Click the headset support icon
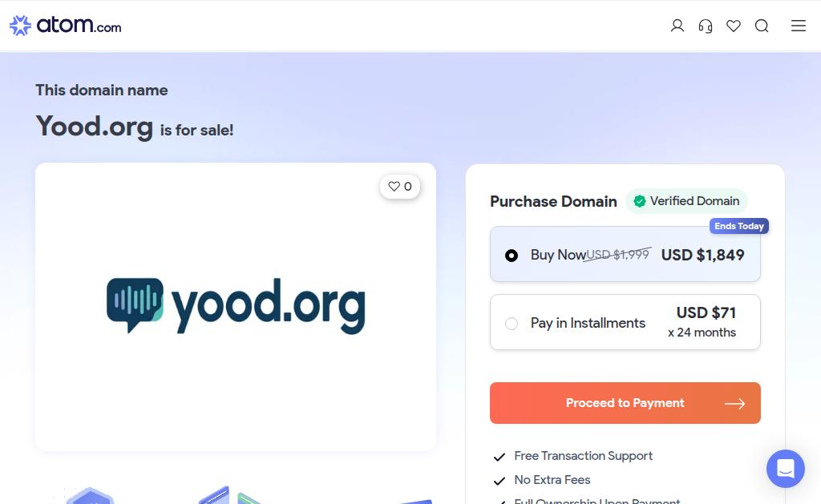The height and width of the screenshot is (504, 821). [706, 26]
